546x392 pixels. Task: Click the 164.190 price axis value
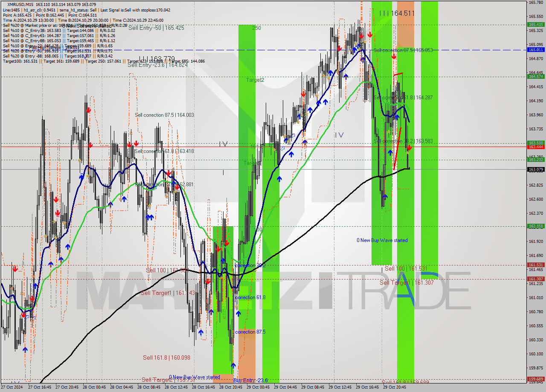536,101
